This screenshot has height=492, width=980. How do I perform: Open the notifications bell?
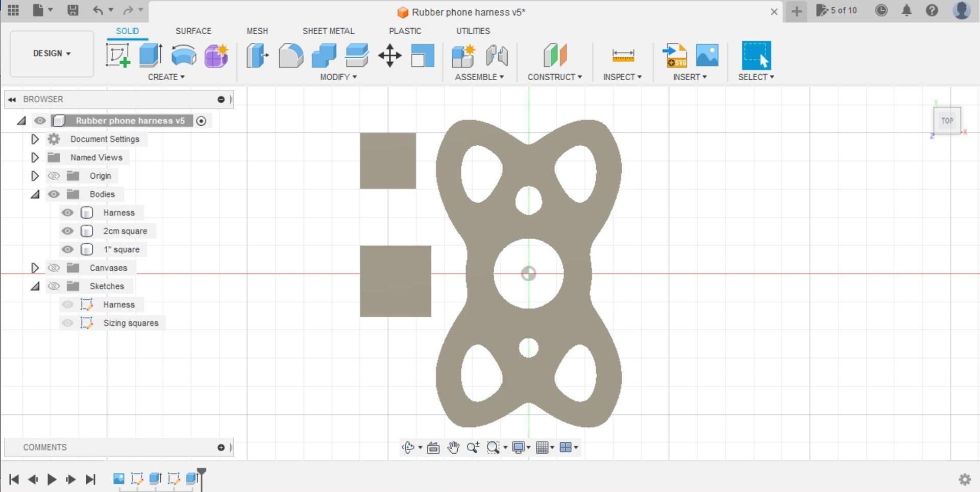pyautogui.click(x=906, y=10)
